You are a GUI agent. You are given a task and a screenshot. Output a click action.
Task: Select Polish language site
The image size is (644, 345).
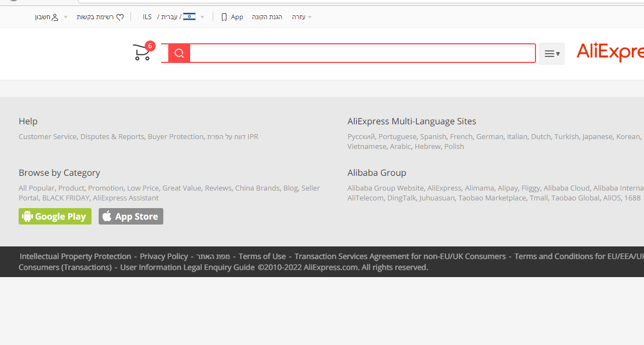[x=454, y=146]
